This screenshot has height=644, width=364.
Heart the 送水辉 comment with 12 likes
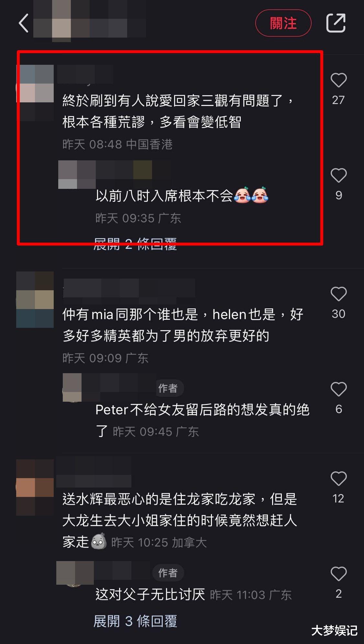tap(338, 478)
